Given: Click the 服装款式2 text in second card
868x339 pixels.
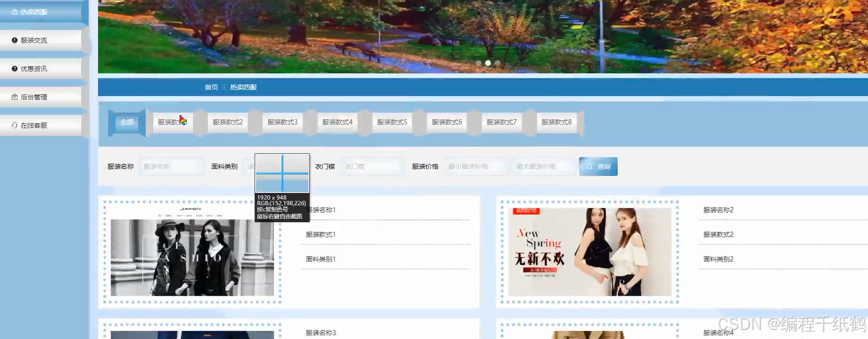Looking at the screenshot, I should (x=718, y=234).
